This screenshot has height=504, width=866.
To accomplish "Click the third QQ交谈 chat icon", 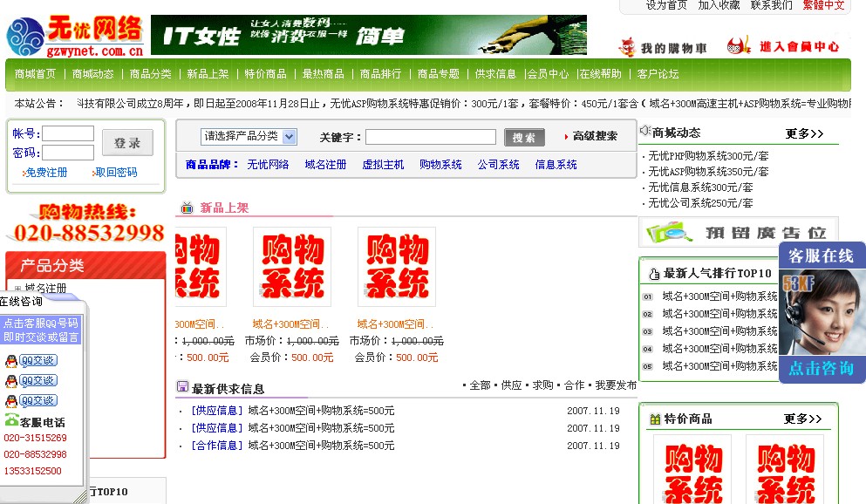I will (31, 401).
